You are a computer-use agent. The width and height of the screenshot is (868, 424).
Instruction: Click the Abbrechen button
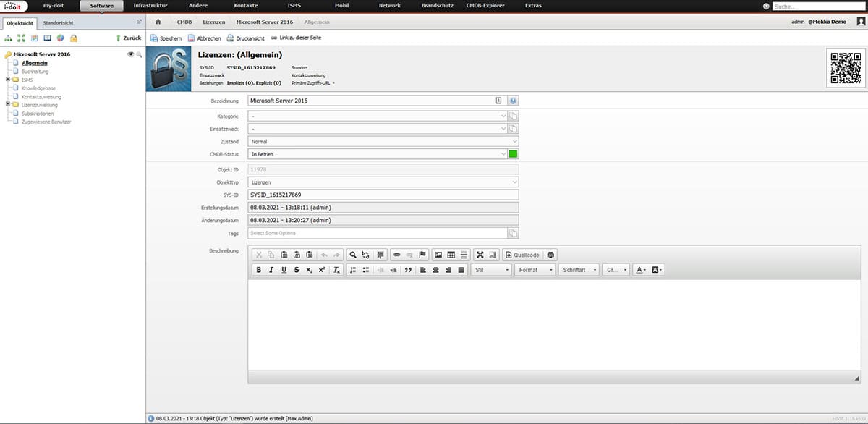(204, 38)
